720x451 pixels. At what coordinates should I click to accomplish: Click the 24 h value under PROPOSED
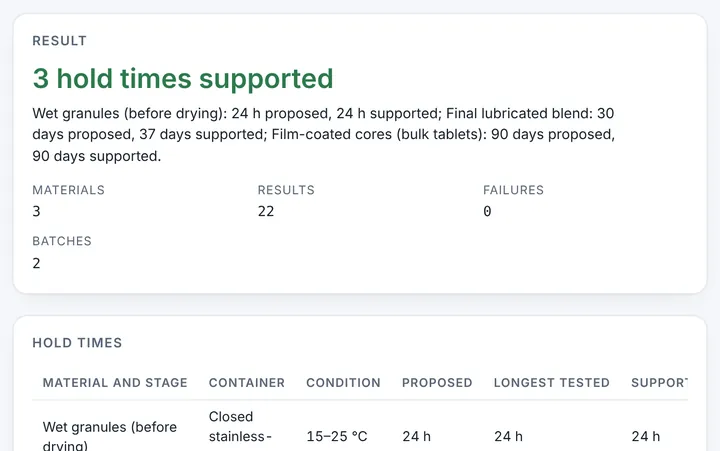(x=416, y=436)
